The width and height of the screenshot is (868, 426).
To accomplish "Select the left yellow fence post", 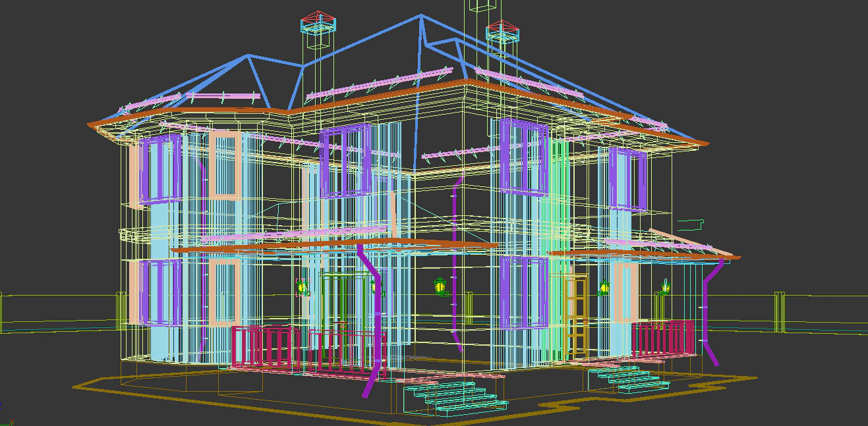I will tap(121, 311).
